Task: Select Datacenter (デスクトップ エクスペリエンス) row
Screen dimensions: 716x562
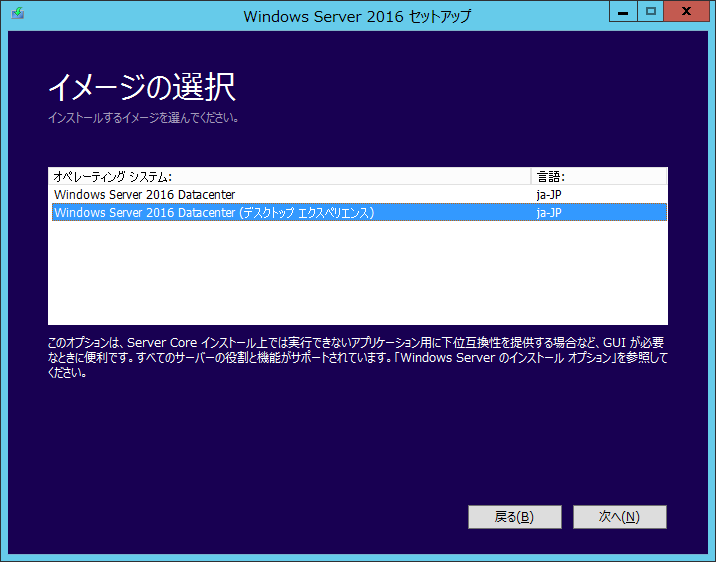Action: (359, 213)
